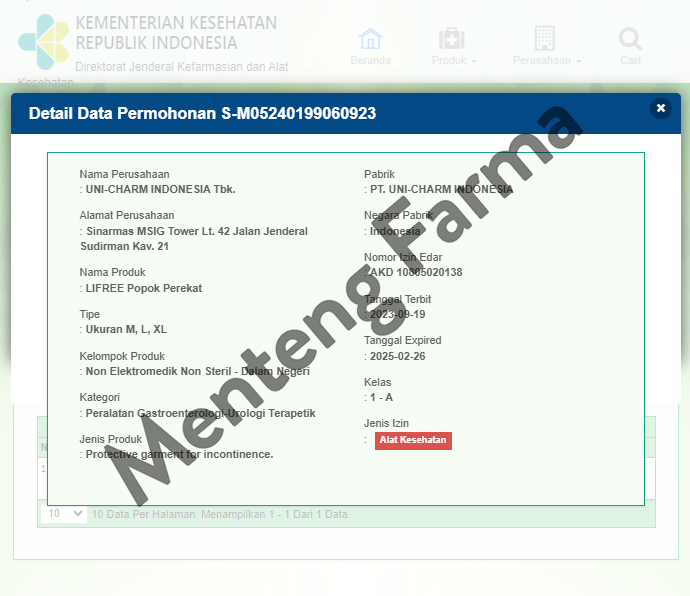Close the Detail Data Permohonan dialog

[661, 108]
